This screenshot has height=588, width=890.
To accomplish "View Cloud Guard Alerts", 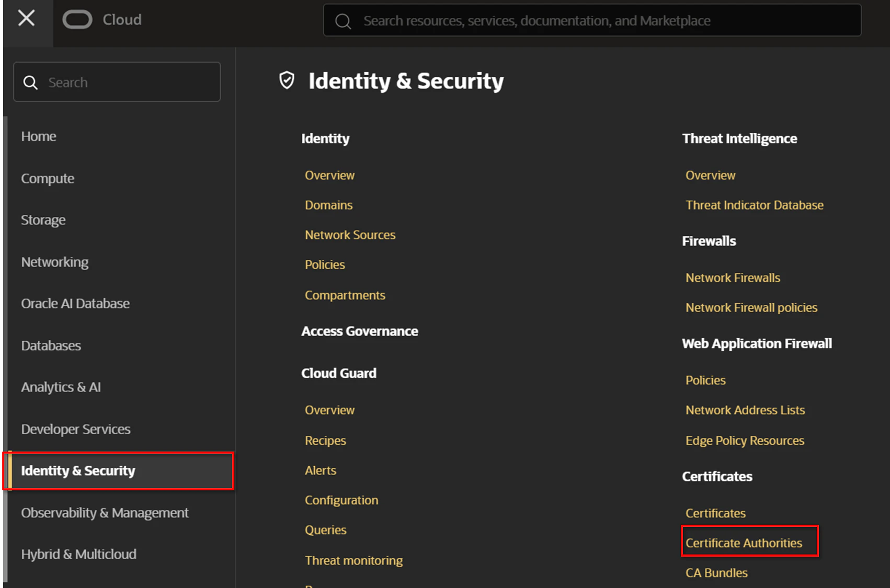I will click(x=321, y=470).
